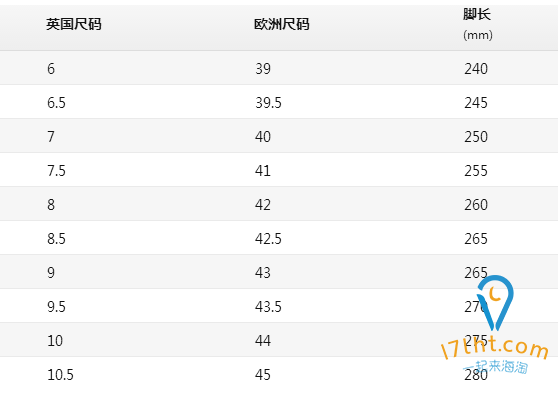Viewport: 558px width, 394px height.
Task: Click EU size 45 cell
Action: tap(263, 375)
